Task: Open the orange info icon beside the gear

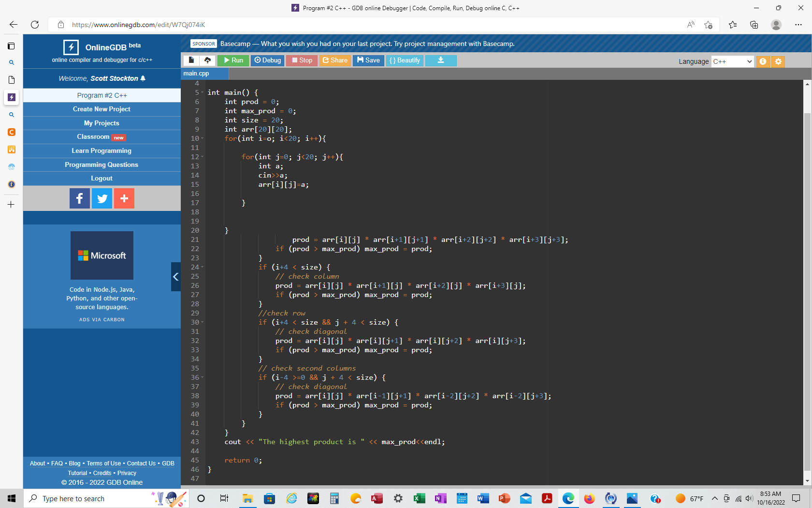Action: 763,61
